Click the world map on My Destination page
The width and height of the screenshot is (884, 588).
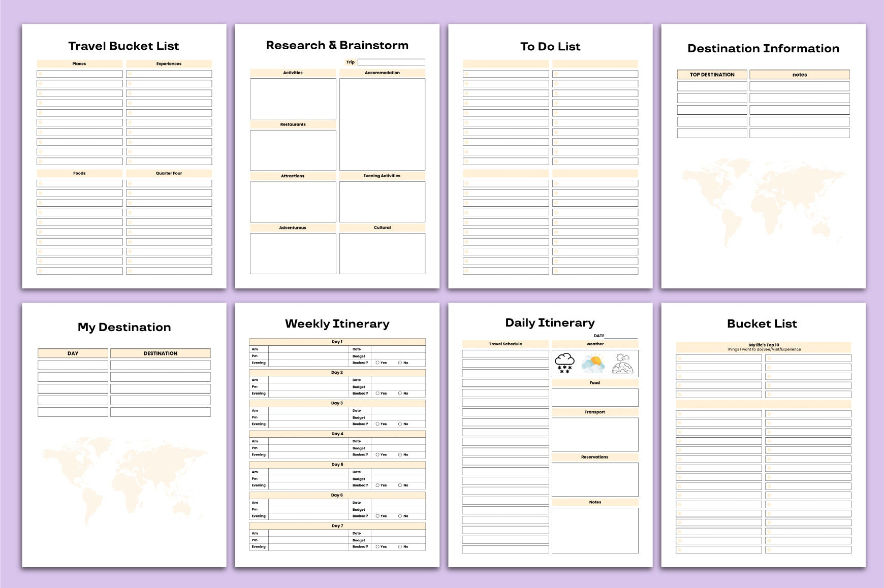(124, 480)
